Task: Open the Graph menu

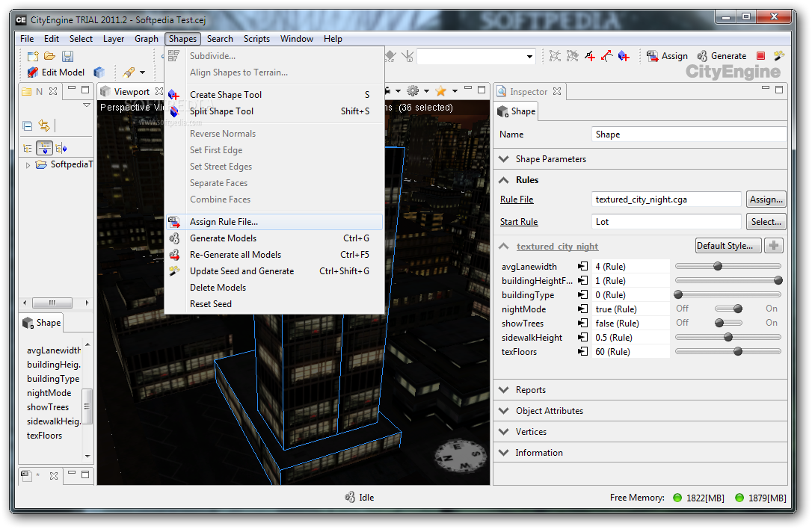Action: (146, 39)
